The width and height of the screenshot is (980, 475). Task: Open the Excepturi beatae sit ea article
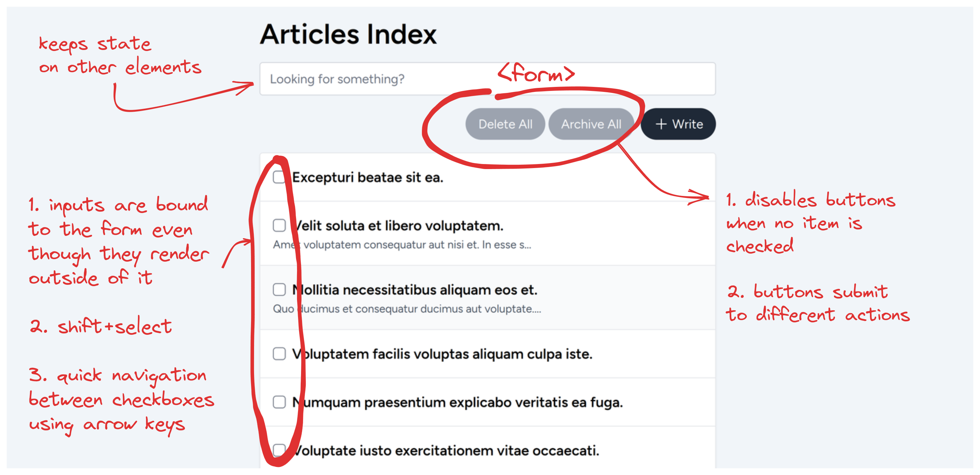367,177
